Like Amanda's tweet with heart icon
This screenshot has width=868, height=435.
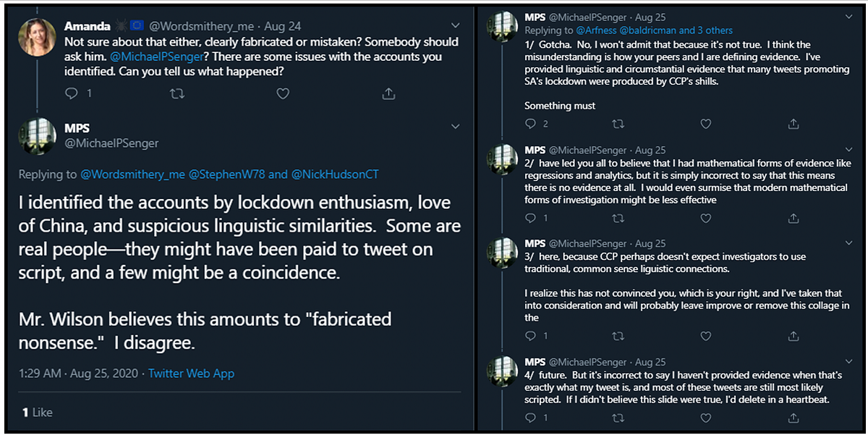(283, 93)
